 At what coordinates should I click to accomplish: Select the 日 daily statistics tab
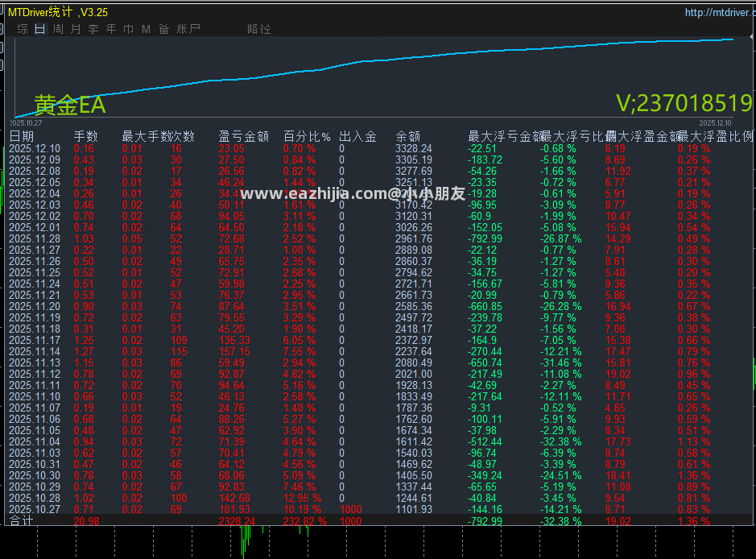point(40,29)
